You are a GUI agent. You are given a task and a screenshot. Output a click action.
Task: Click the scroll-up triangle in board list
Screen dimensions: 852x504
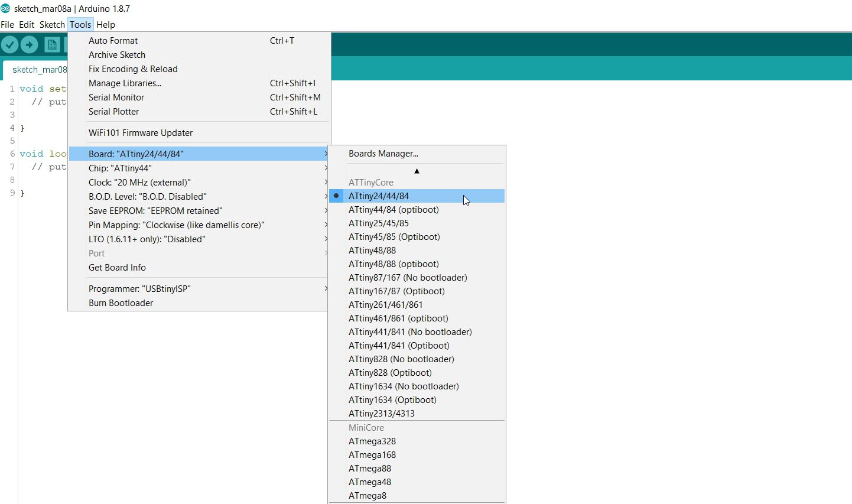[x=417, y=171]
